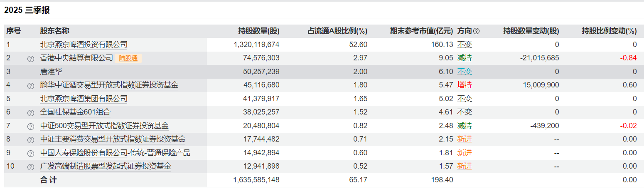Click the 陆股通 badge

[128, 58]
